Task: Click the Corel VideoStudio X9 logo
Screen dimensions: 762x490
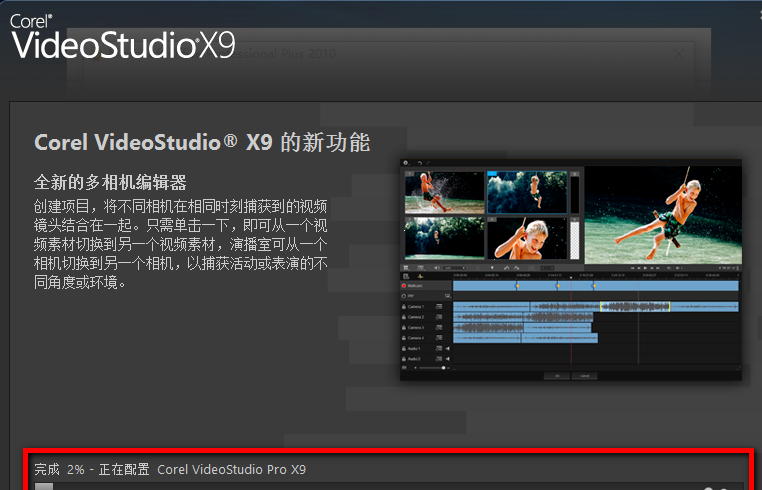Action: click(x=121, y=37)
